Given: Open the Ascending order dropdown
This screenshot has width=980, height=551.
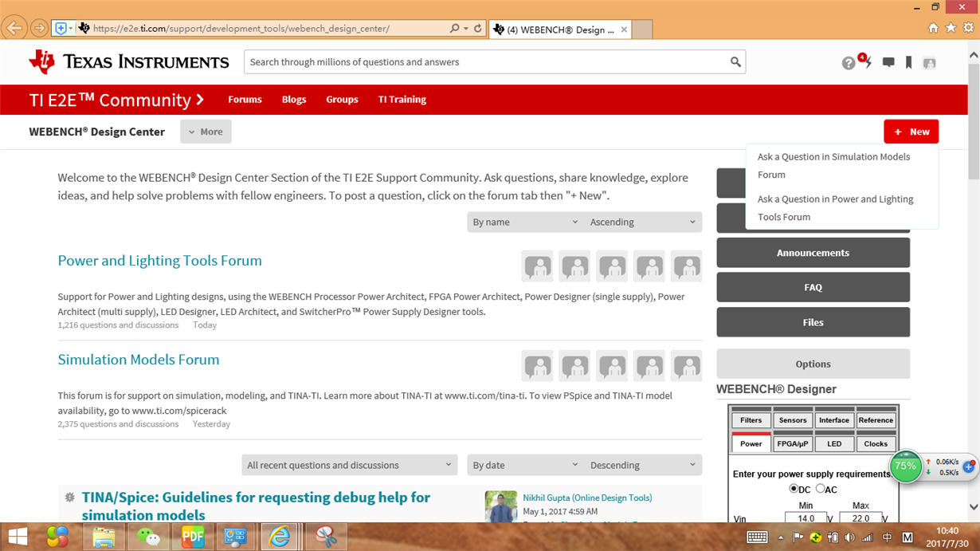Looking at the screenshot, I should click(x=643, y=222).
